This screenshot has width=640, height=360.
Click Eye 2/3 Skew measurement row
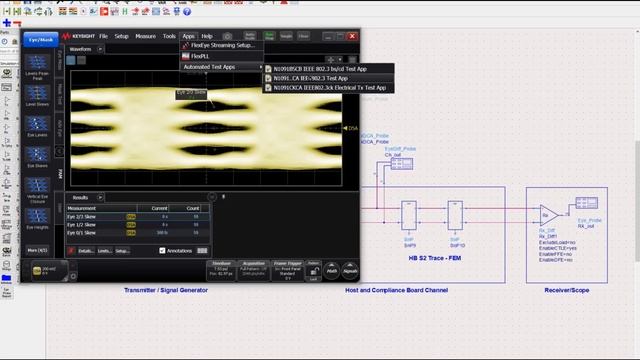click(x=138, y=217)
